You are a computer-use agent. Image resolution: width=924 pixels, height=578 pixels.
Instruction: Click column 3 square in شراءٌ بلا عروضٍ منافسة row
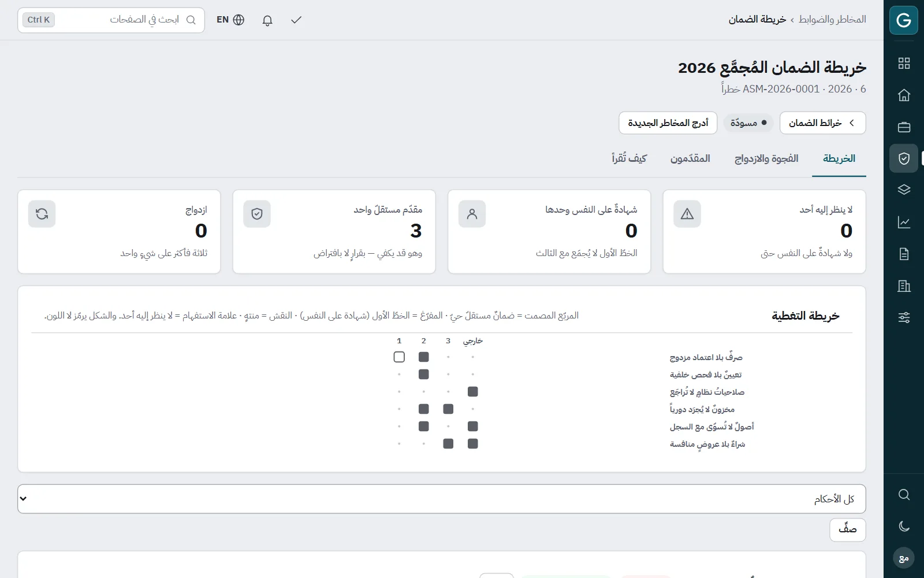point(448,444)
